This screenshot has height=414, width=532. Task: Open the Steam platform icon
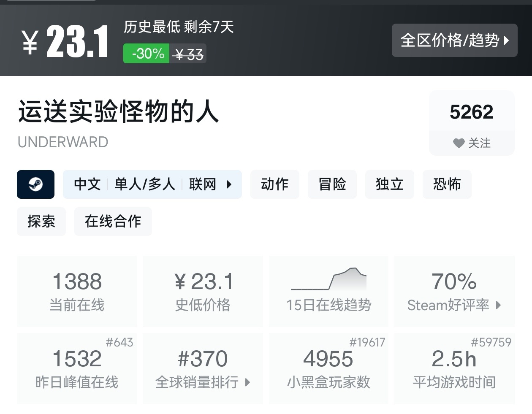35,184
